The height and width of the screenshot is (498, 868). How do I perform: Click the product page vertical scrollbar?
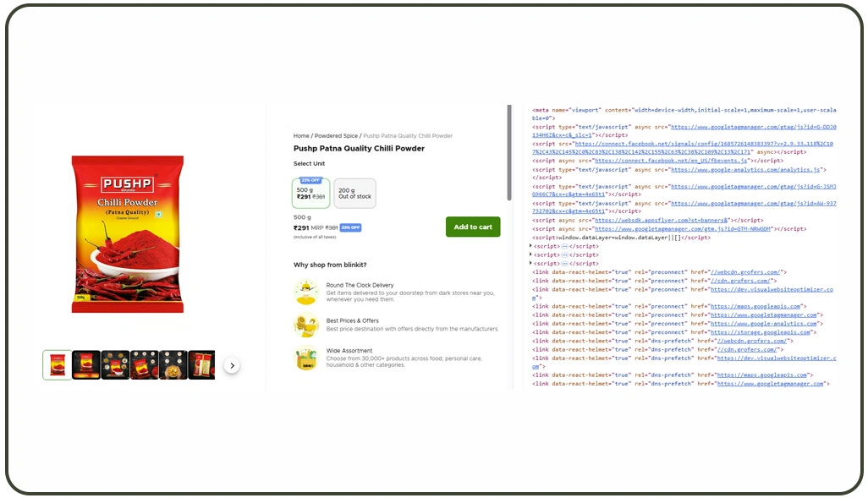coord(509,153)
